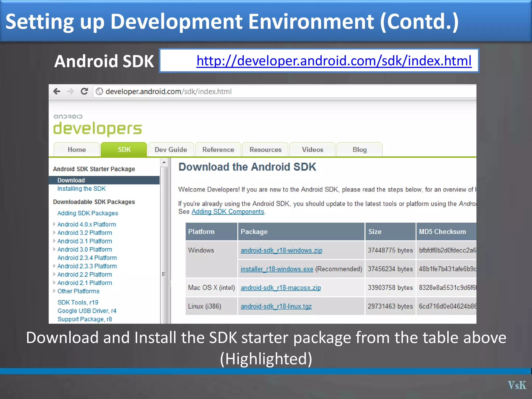532x399 pixels.
Task: Open Support Package, r8 link
Action: pyautogui.click(x=85, y=319)
